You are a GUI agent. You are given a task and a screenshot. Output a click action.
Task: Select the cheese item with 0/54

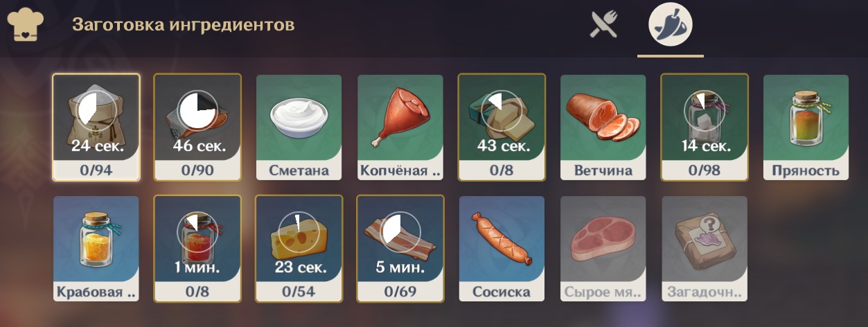299,249
